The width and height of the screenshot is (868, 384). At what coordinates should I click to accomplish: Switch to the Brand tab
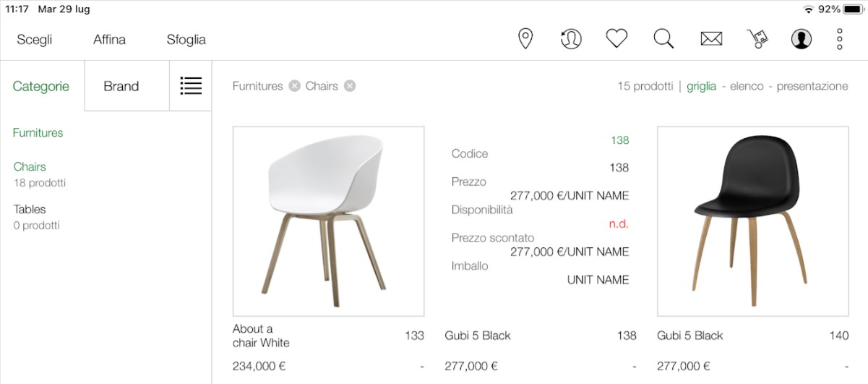point(121,86)
